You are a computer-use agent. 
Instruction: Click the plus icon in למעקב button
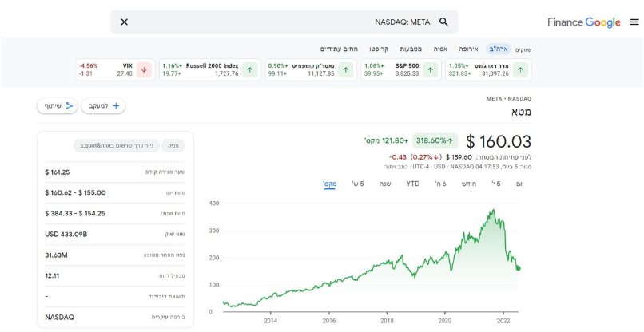point(116,105)
